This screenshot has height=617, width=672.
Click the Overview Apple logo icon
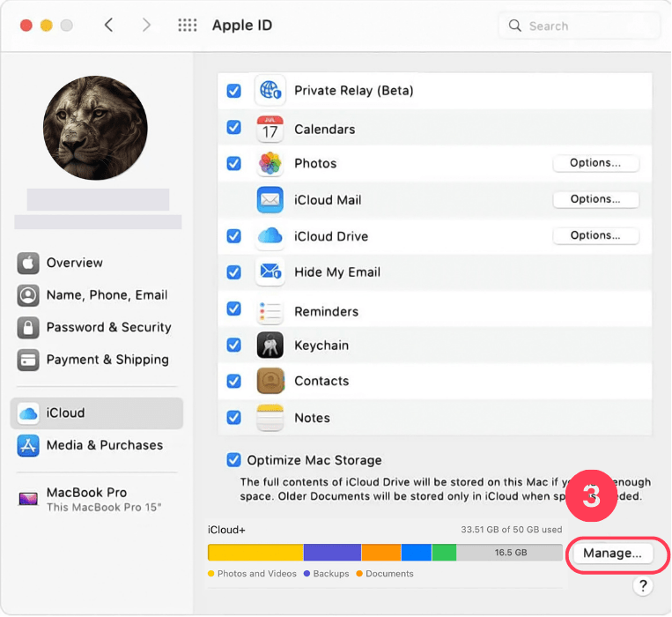click(x=28, y=263)
